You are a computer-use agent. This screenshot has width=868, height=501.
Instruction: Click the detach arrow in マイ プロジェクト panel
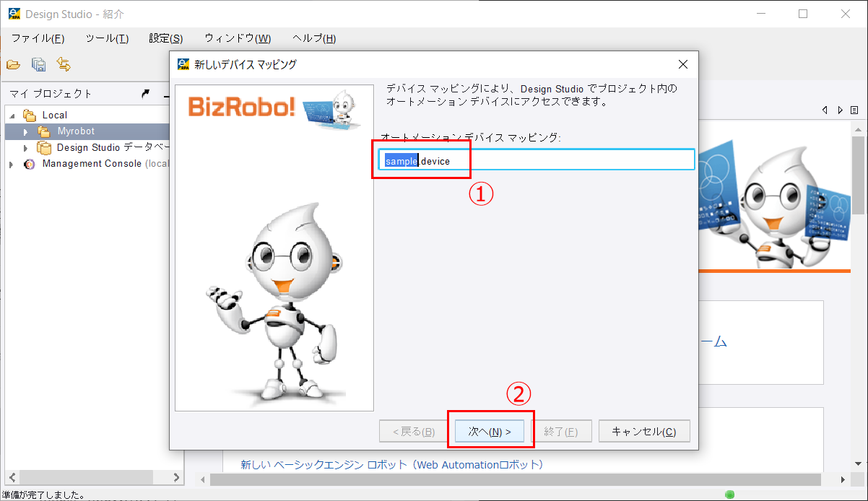[145, 93]
